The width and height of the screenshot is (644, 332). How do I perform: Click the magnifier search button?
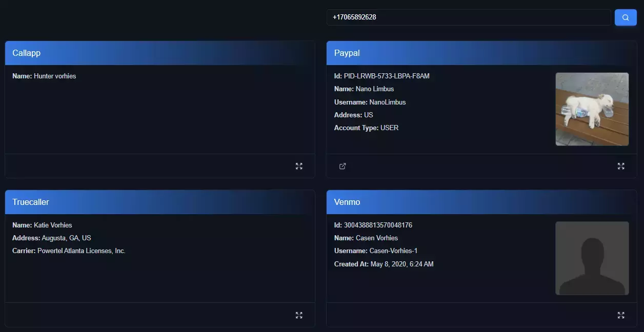[626, 17]
